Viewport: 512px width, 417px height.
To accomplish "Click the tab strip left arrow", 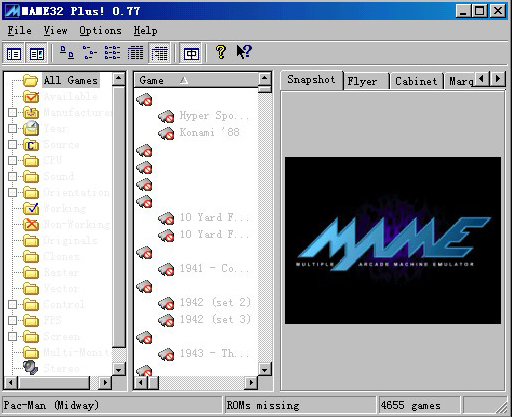I will (x=482, y=79).
